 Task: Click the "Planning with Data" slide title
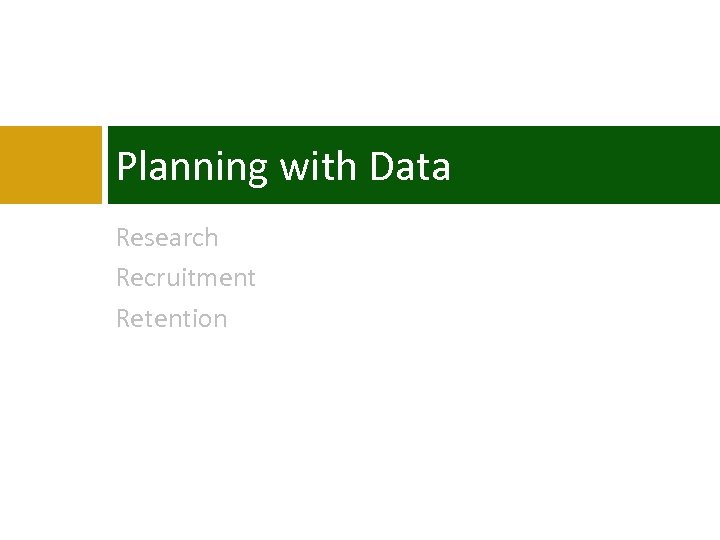[283, 166]
